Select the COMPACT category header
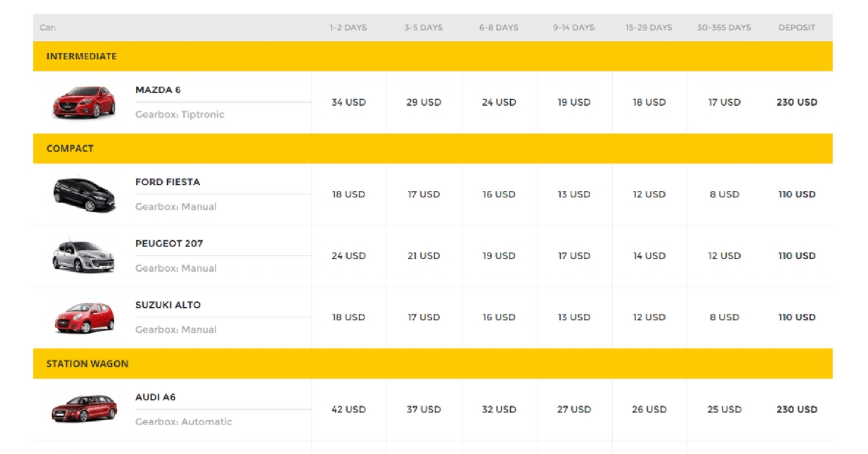 (69, 148)
